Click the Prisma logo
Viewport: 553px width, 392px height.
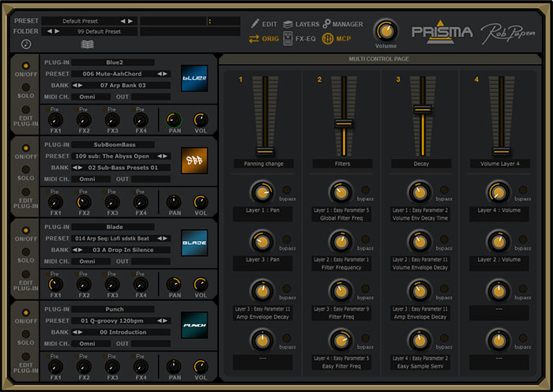click(442, 32)
